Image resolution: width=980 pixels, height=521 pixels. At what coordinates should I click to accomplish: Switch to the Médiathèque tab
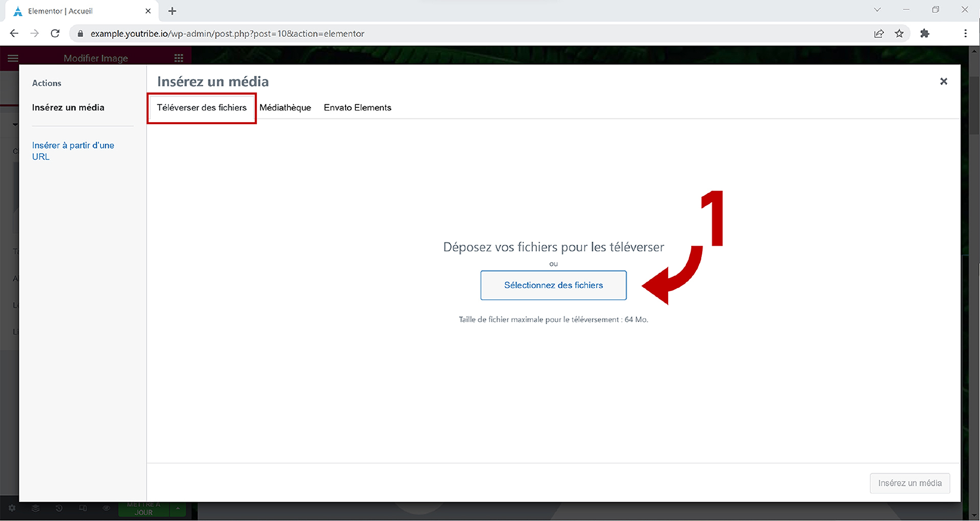point(285,108)
